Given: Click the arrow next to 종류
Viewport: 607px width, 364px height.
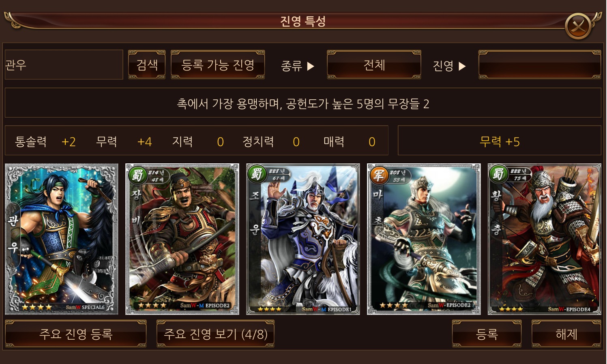Looking at the screenshot, I should point(311,66).
